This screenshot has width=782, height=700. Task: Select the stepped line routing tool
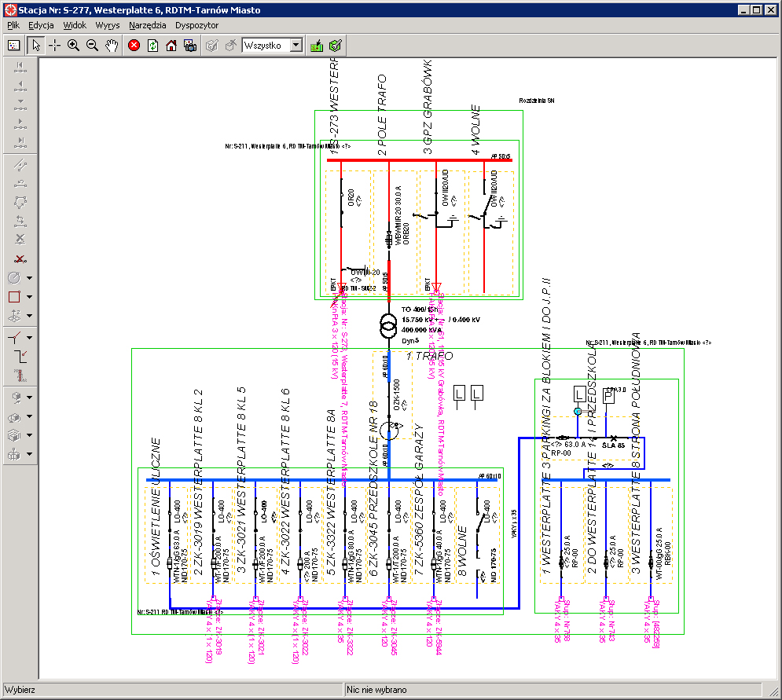[x=20, y=357]
